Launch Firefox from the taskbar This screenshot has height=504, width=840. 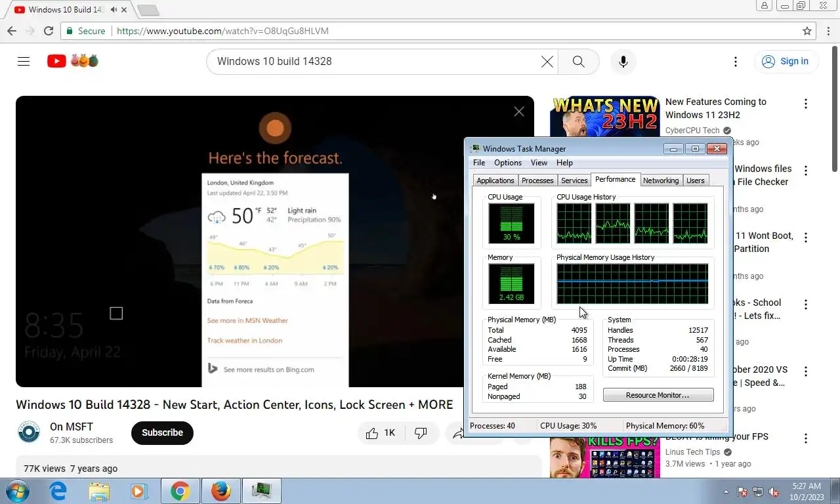[x=221, y=491]
